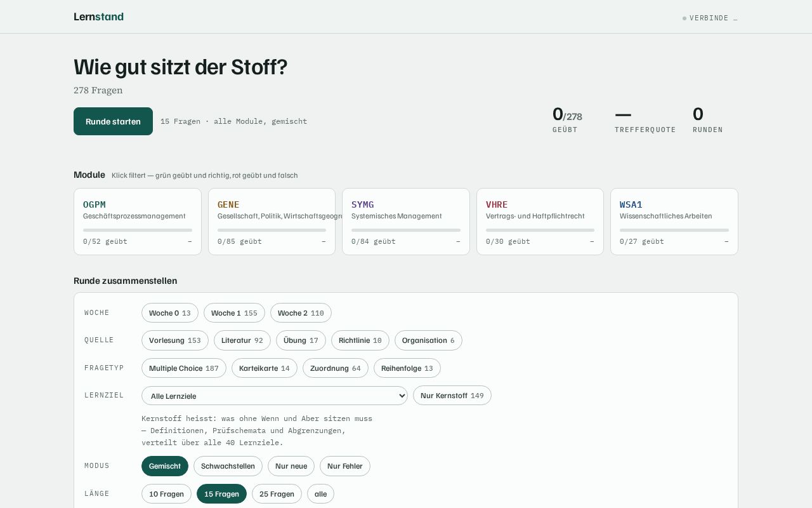Click '0/30 geübt' in VHRE card
The height and width of the screenshot is (508, 812).
tap(508, 241)
